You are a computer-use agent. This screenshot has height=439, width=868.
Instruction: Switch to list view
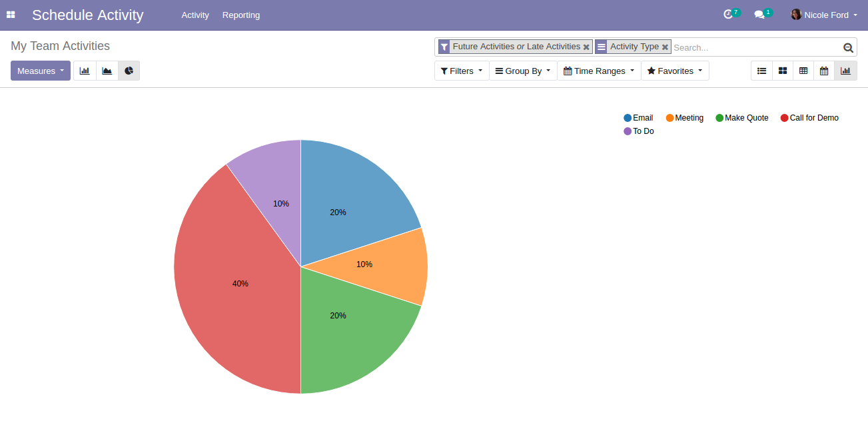(x=761, y=71)
